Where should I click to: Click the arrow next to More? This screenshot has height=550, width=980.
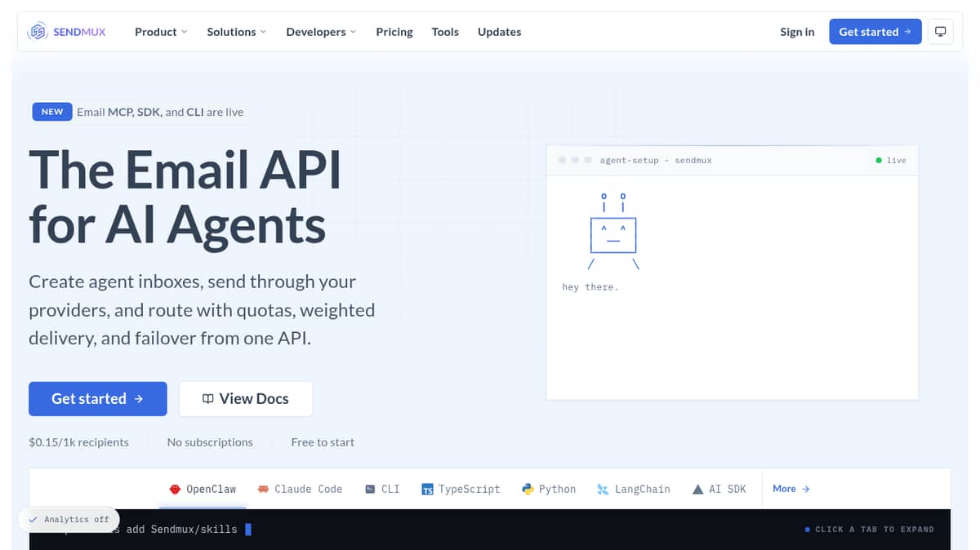805,489
